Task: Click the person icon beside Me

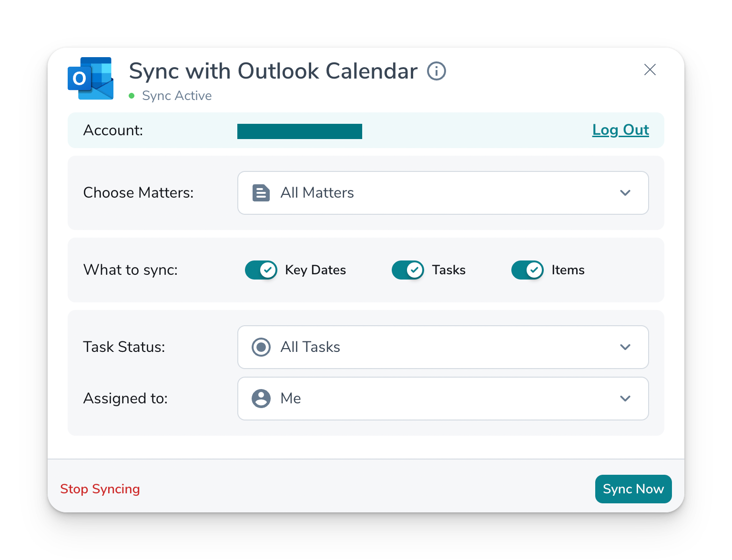Action: coord(261,399)
